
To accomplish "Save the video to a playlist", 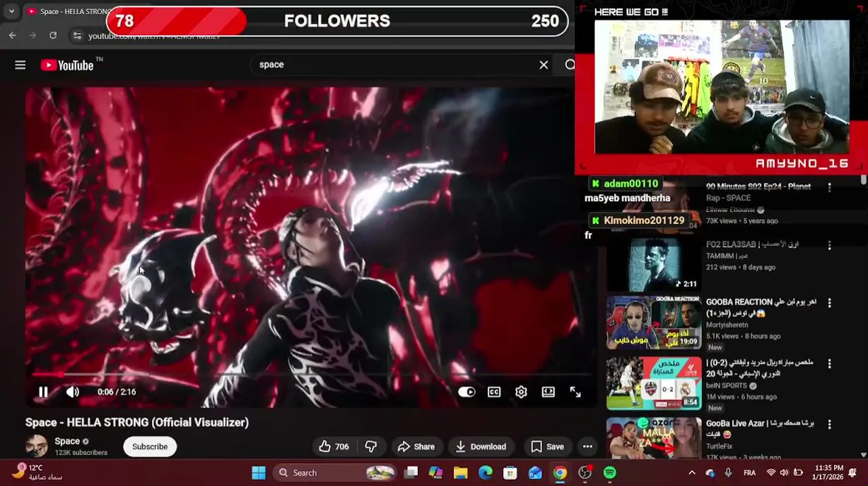I will pyautogui.click(x=547, y=446).
